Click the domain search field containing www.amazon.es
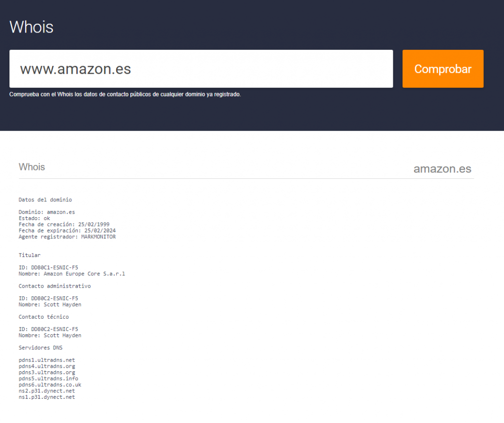 click(x=201, y=69)
